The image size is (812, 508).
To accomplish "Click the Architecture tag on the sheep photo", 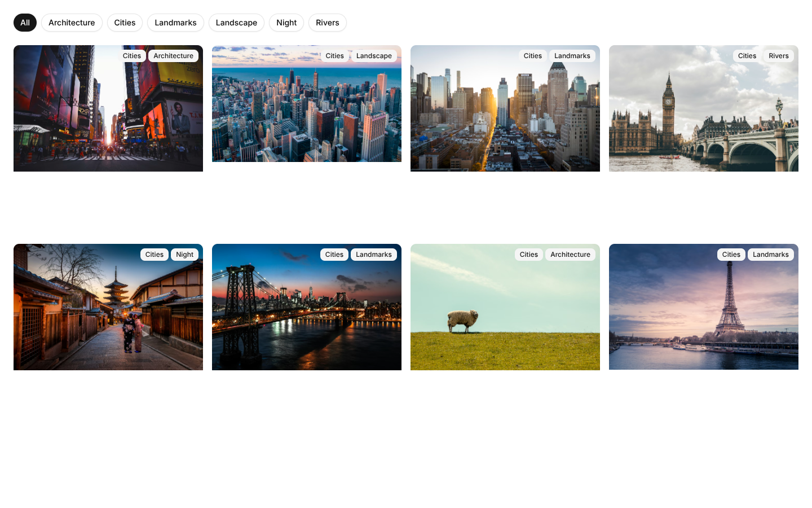I will [x=571, y=255].
